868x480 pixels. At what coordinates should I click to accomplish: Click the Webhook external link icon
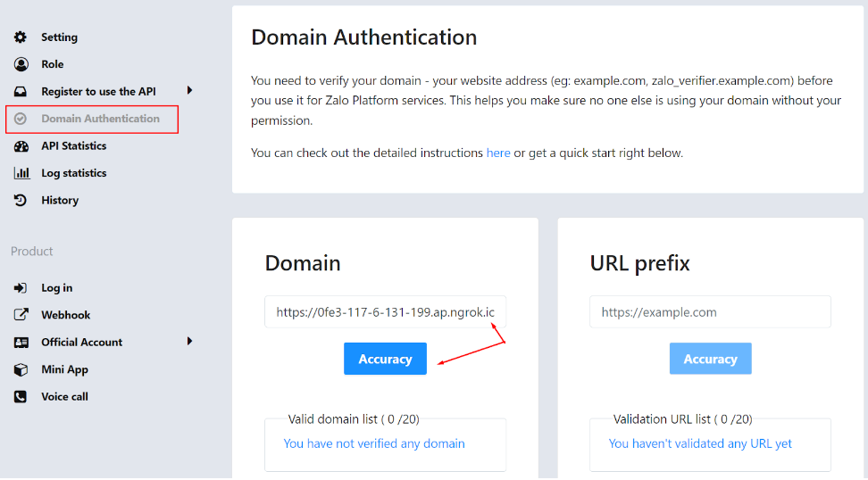(x=21, y=315)
